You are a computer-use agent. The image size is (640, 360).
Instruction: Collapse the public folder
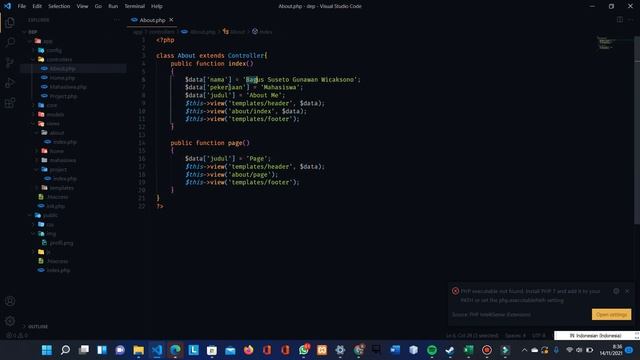pyautogui.click(x=50, y=215)
